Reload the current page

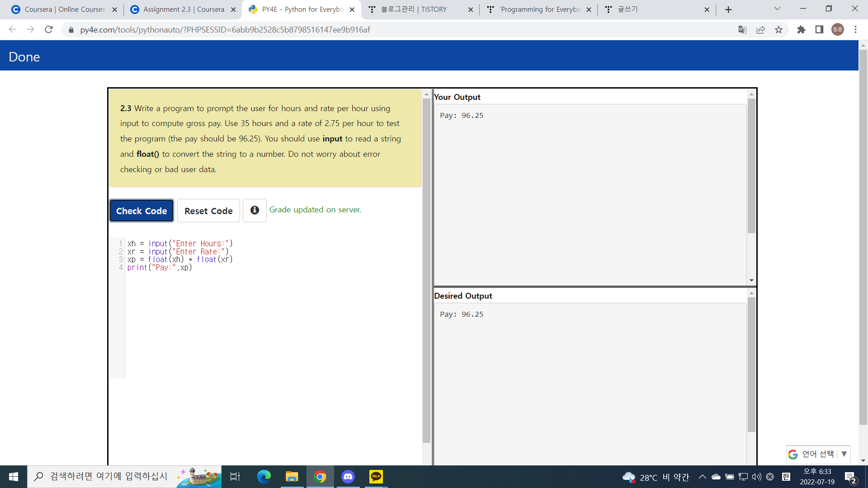point(49,30)
